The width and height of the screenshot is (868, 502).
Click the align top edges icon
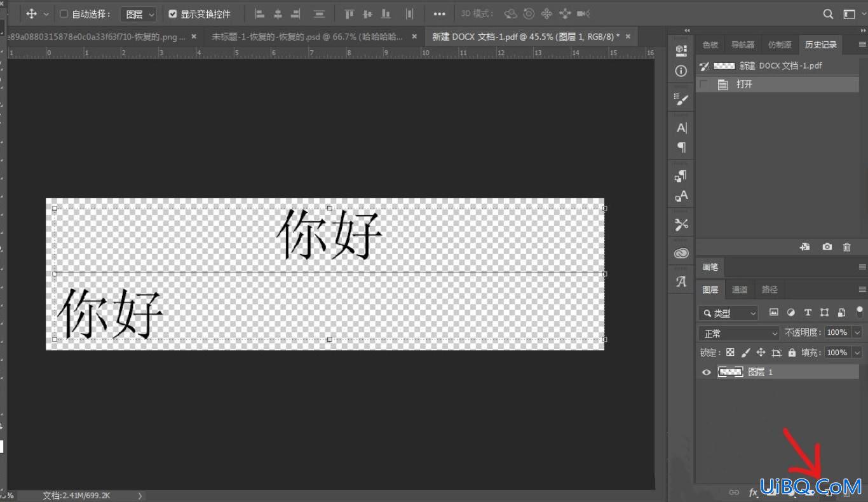[349, 13]
